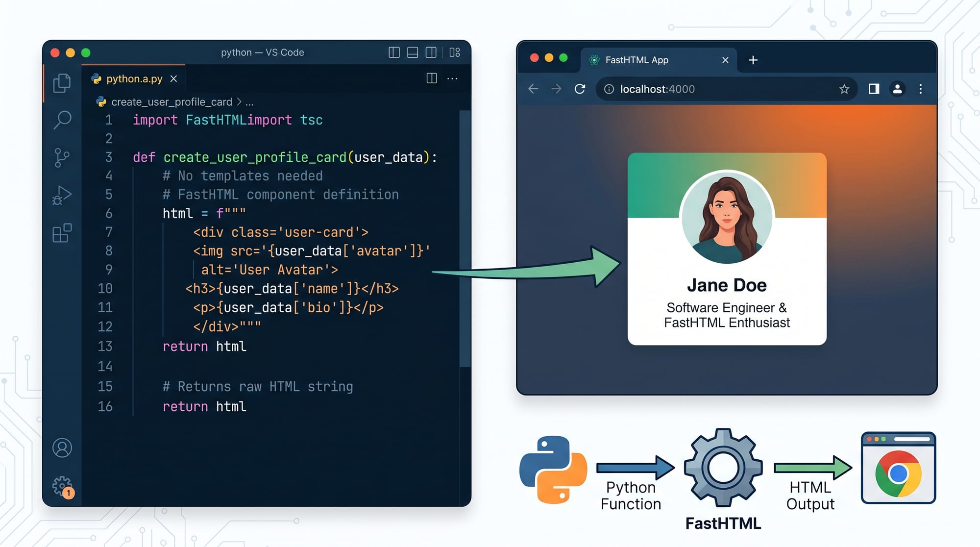Open the browser three-dot menu
Screen dimensions: 980x547
(921, 89)
